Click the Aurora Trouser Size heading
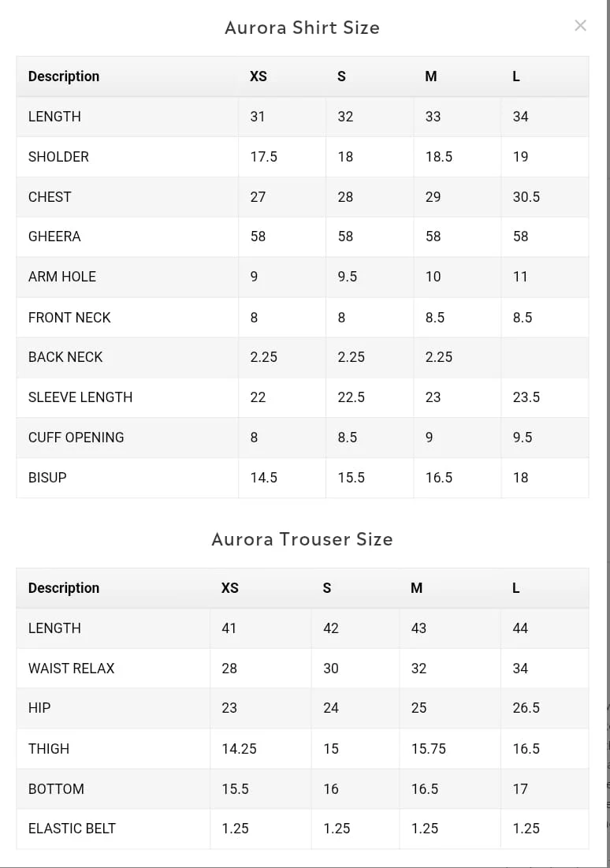 302,539
